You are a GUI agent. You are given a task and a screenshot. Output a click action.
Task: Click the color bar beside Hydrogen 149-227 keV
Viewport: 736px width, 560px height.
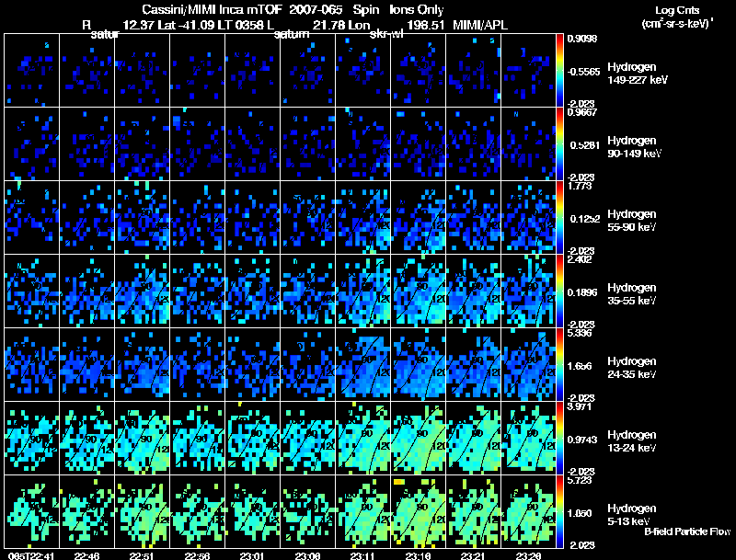tap(559, 71)
